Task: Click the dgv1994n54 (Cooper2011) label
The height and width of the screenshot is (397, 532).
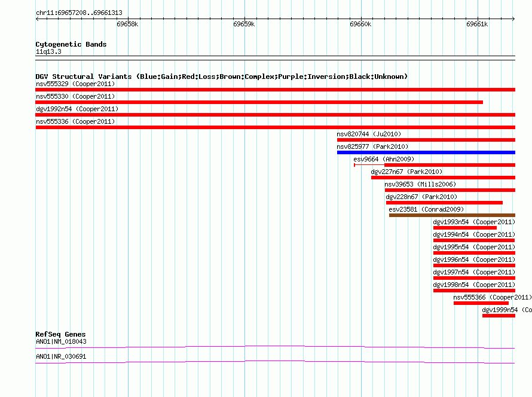Action: [x=474, y=234]
